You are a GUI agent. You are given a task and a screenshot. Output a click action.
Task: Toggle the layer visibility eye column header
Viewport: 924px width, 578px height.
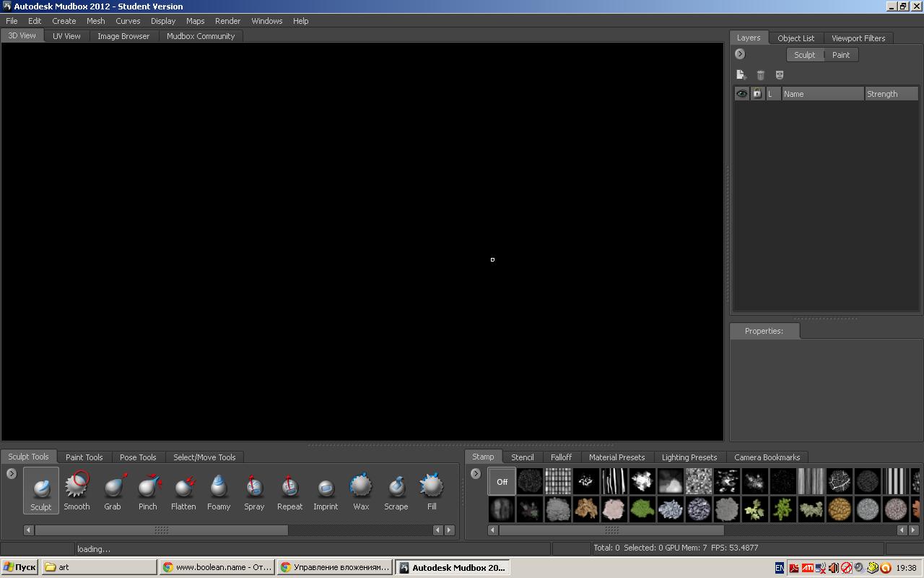coord(741,94)
